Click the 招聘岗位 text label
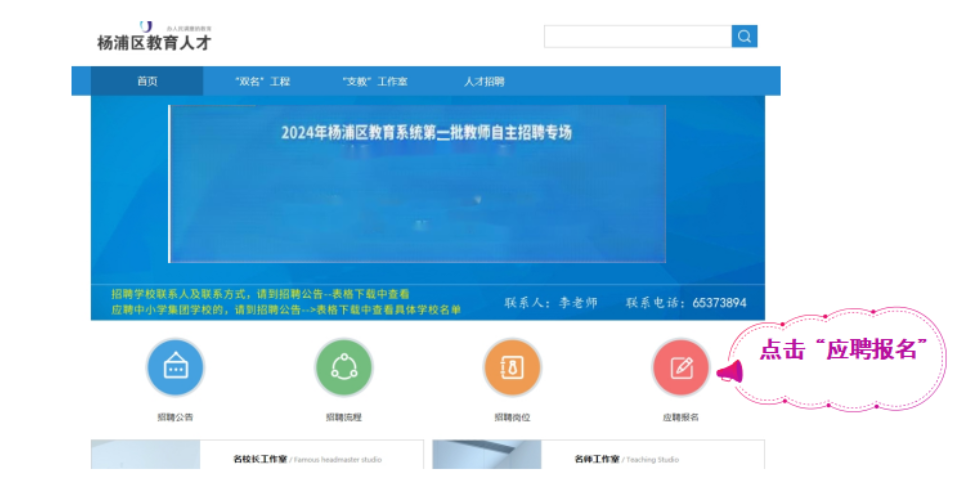The width and height of the screenshot is (956, 481). 512,417
